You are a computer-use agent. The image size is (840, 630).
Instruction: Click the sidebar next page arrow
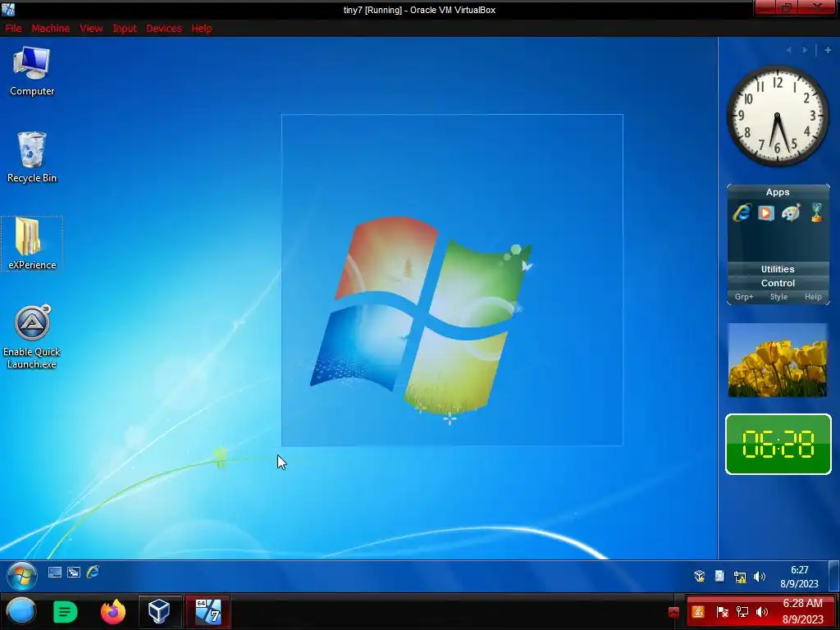(x=805, y=50)
